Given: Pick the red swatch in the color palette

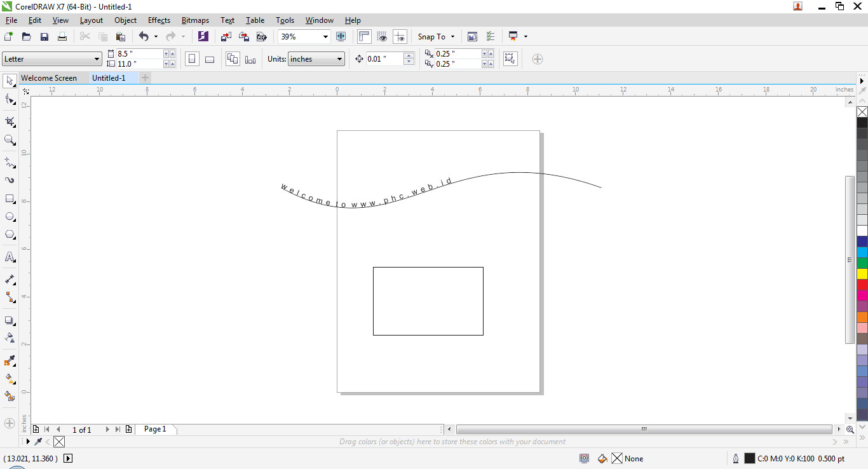Looking at the screenshot, I should click(x=862, y=285).
